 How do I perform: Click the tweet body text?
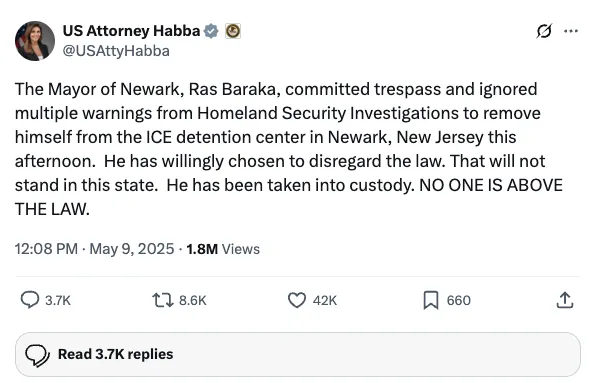[289, 149]
